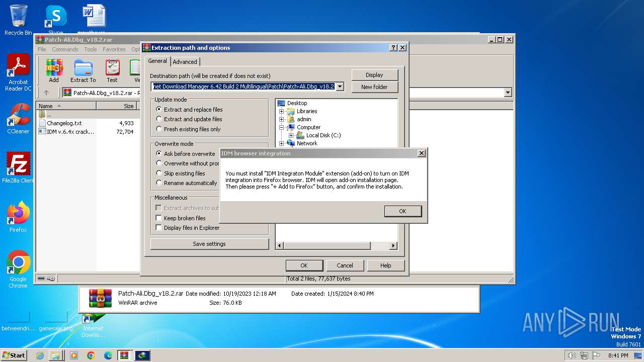Click the folder tree horizontal scrollbar

pos(328,245)
